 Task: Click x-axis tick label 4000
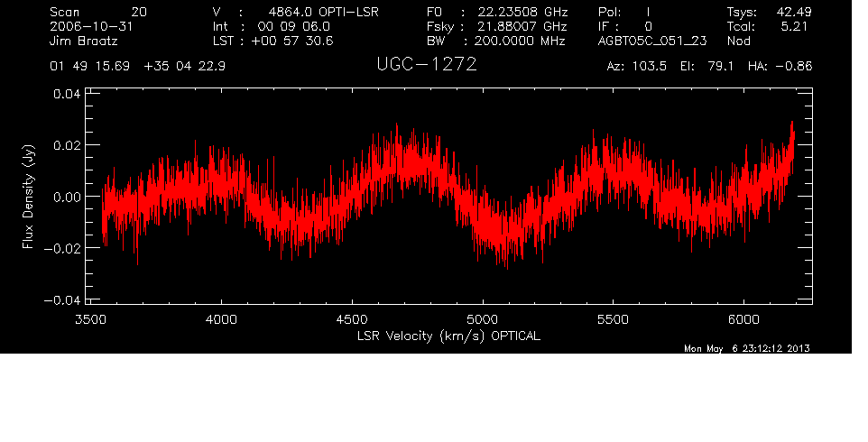(x=221, y=319)
